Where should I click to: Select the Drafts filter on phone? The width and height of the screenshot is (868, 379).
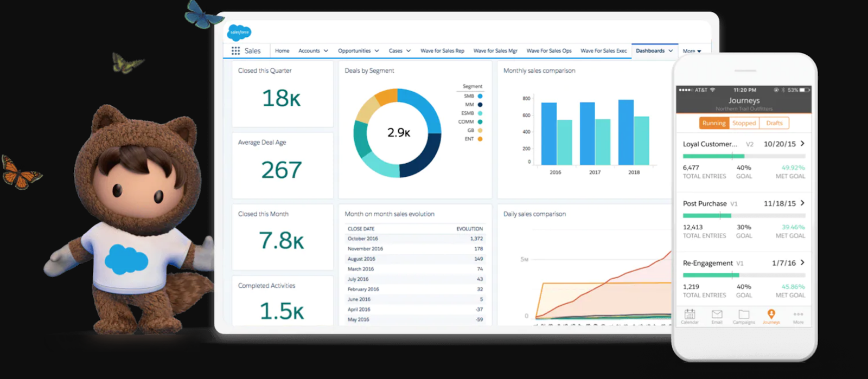coord(774,123)
